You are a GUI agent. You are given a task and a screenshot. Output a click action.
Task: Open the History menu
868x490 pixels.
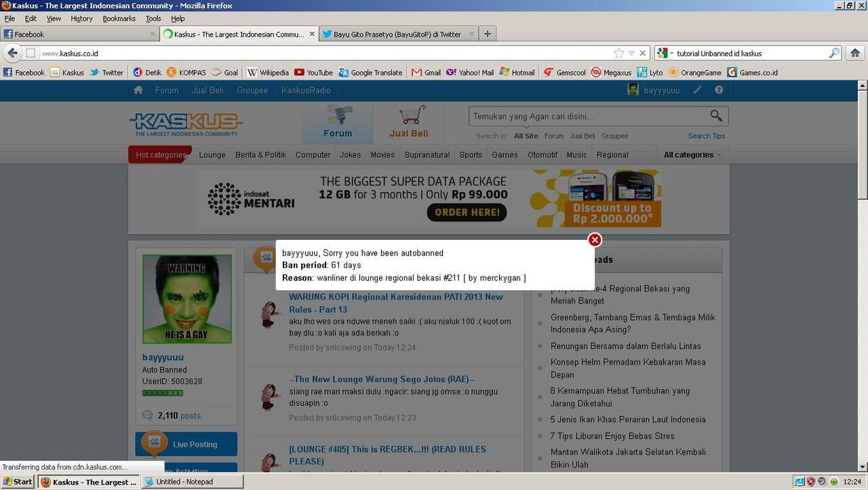point(81,18)
